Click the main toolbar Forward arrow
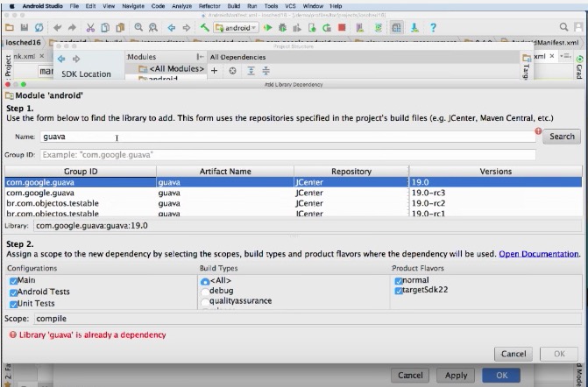Screen dimensions: 588x387 pyautogui.click(x=186, y=28)
